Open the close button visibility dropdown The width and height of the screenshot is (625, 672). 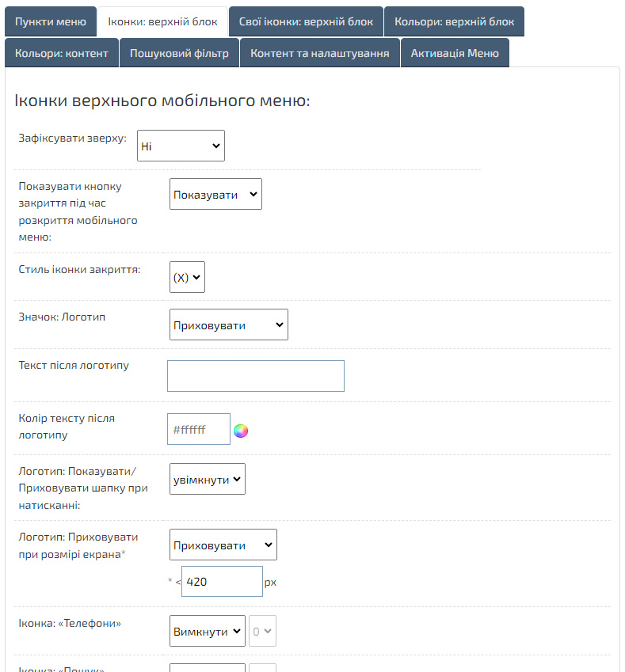pos(215,194)
